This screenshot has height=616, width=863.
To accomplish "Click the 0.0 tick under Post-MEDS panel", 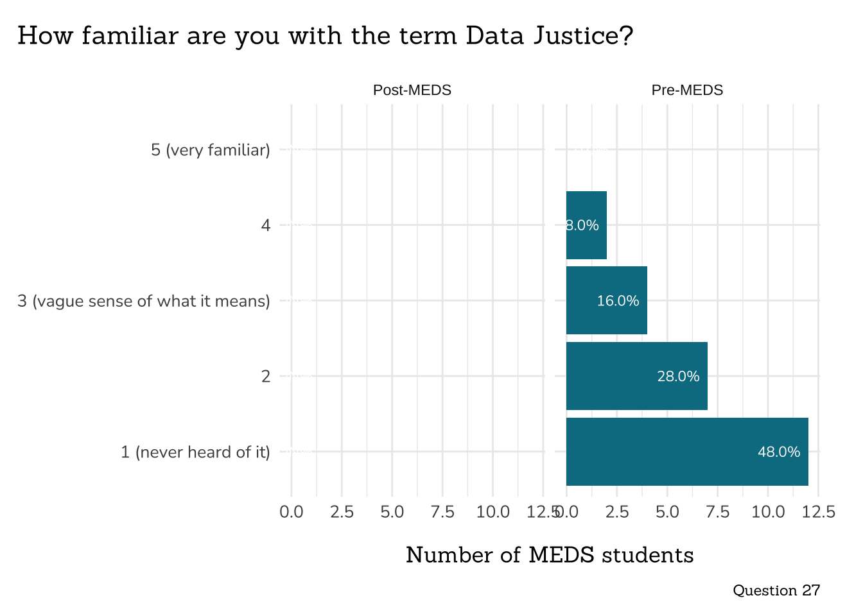I will (292, 512).
